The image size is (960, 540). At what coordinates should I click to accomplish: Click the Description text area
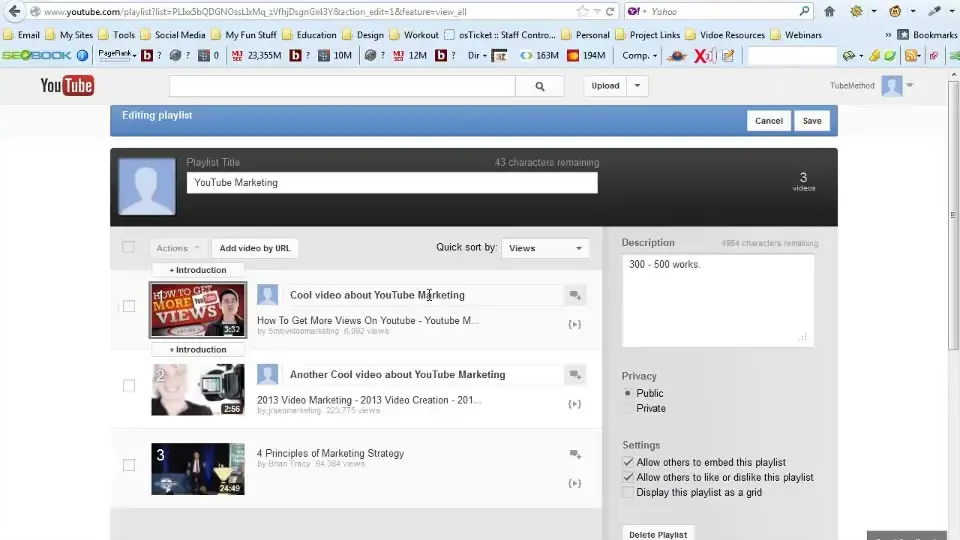tap(718, 300)
